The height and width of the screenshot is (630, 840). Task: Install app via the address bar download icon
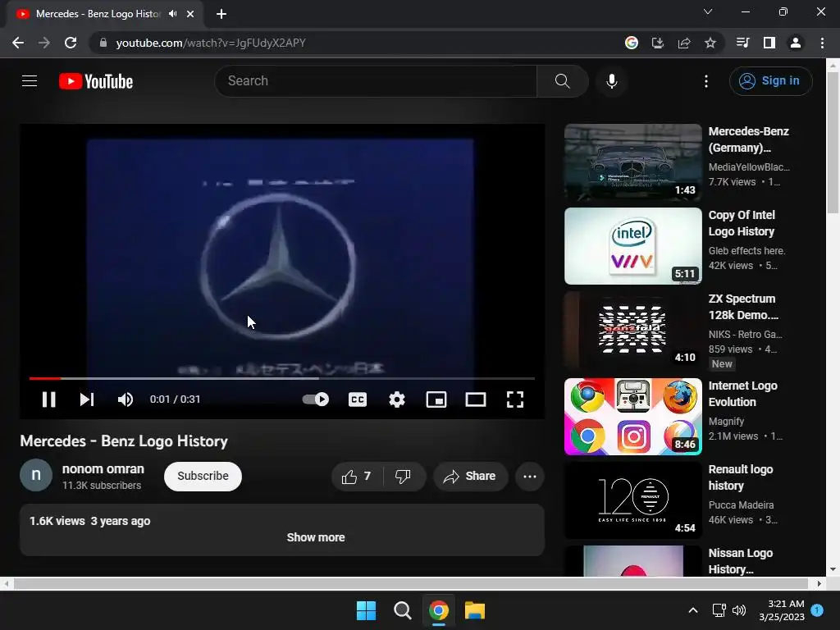657,43
